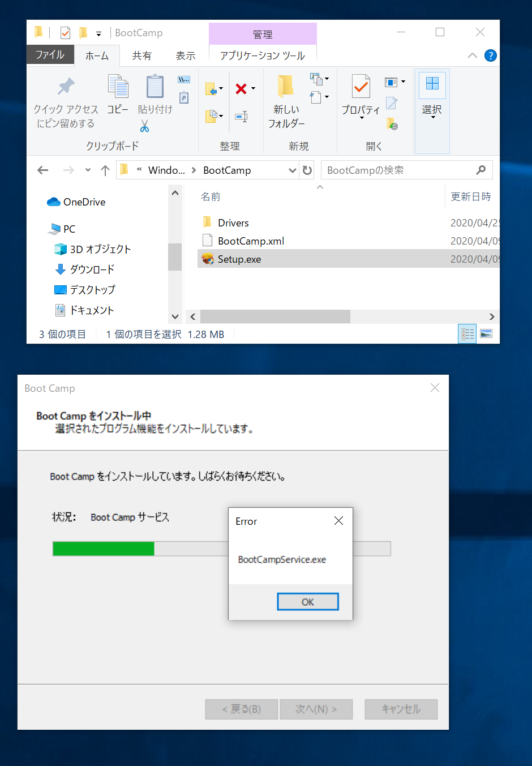Click the Up one level arrow
Screen dimensions: 532x766
(105, 170)
